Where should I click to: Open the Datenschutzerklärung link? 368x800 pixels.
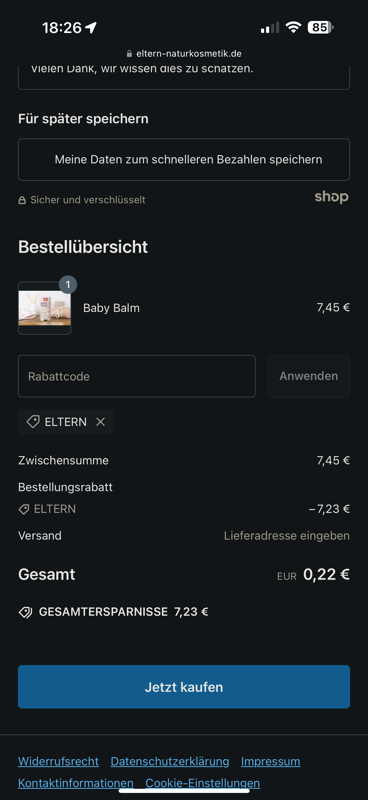tap(170, 762)
